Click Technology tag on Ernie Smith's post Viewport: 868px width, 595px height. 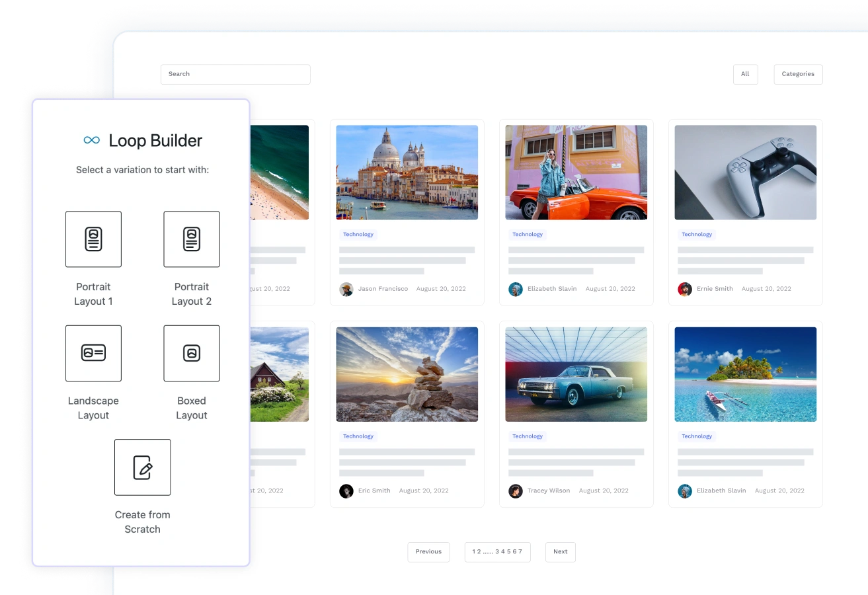[x=697, y=235]
